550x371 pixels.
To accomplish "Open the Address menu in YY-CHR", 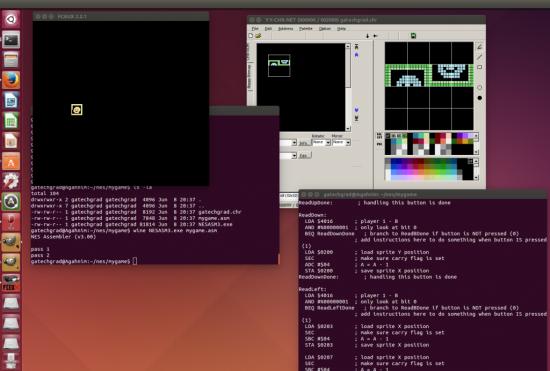I will 286,28.
